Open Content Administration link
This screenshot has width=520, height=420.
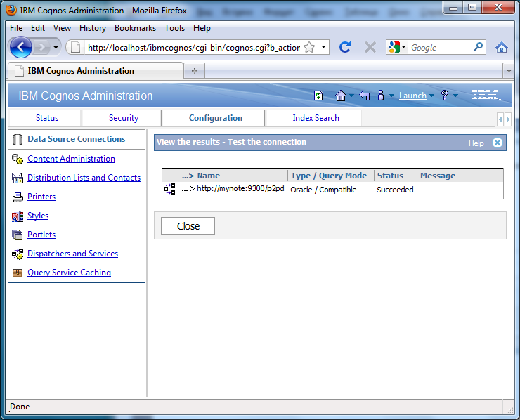pyautogui.click(x=71, y=159)
